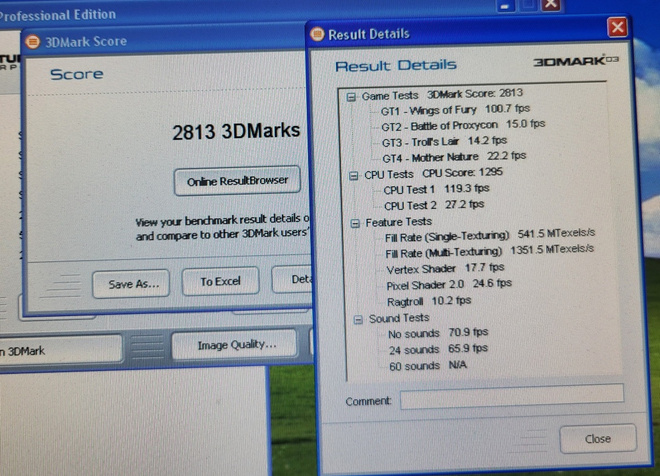The width and height of the screenshot is (660, 476).
Task: Select Fill Rate (Single-Texturing) row
Action: (x=490, y=235)
